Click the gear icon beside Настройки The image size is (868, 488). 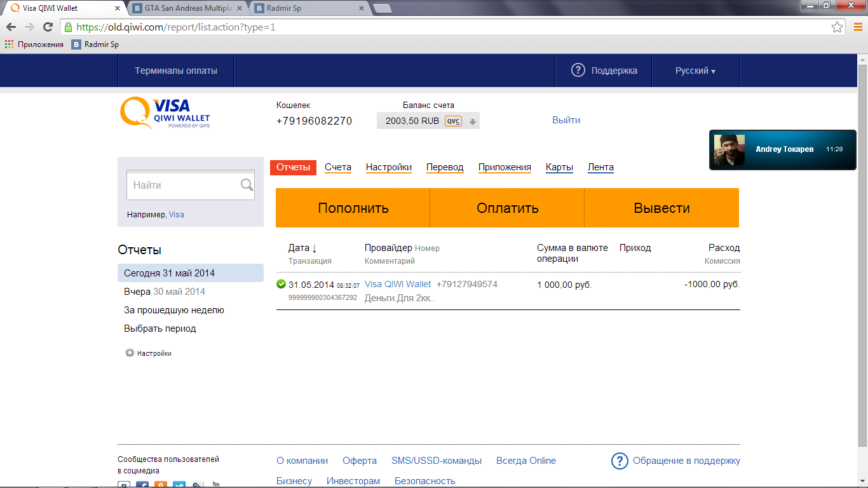point(130,353)
